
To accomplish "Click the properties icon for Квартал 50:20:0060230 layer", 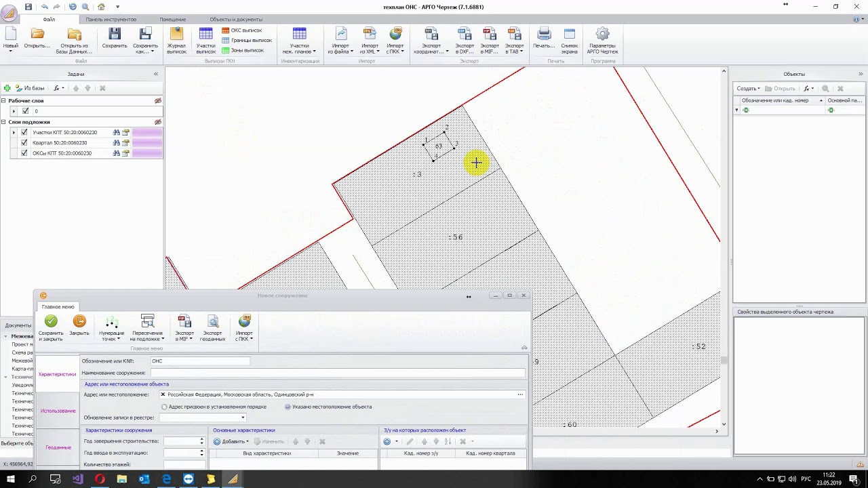I will click(x=125, y=143).
